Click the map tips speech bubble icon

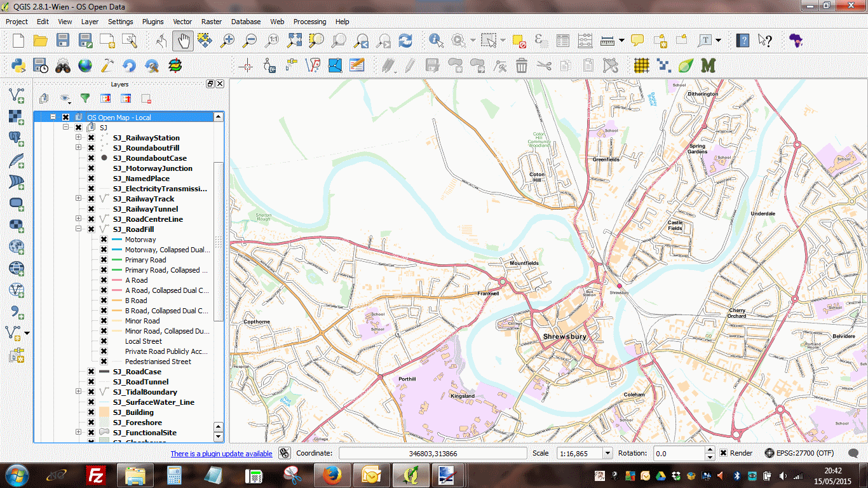[637, 41]
